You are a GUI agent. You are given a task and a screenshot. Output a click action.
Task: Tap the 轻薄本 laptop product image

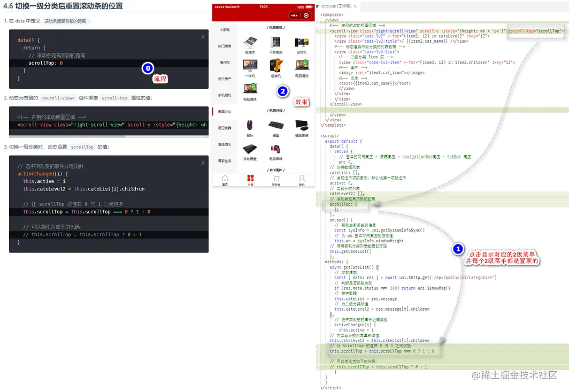coord(250,42)
